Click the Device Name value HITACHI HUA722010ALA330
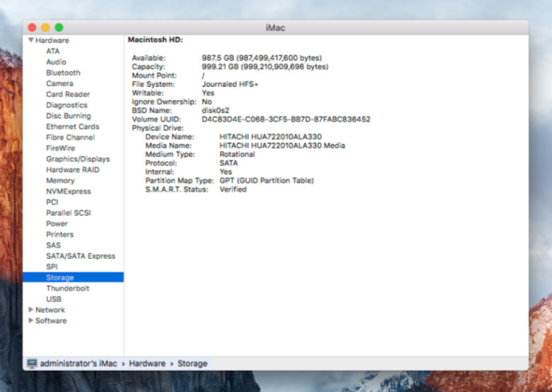Viewport: 552px width, 392px height. tap(270, 137)
